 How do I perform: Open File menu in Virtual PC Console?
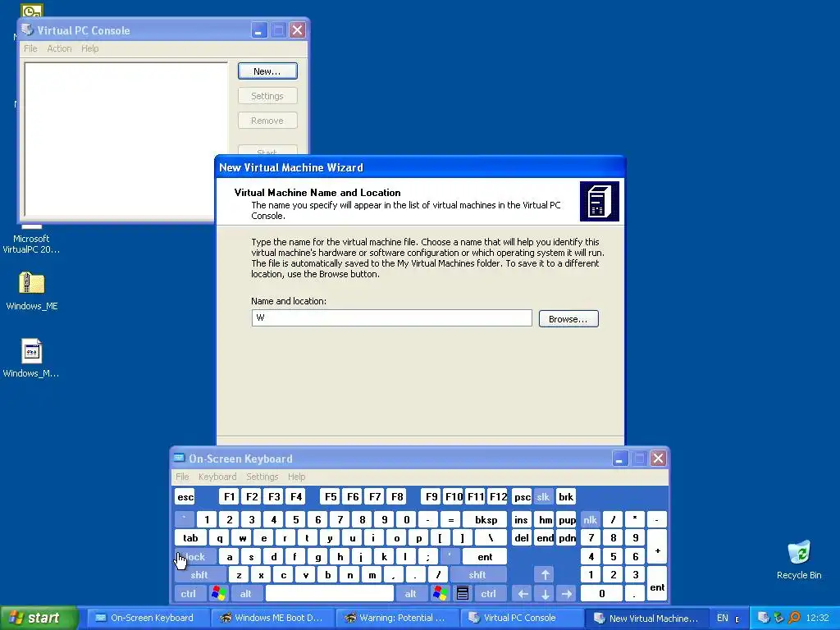(30, 48)
